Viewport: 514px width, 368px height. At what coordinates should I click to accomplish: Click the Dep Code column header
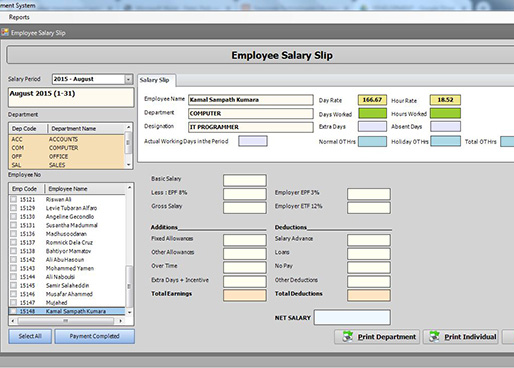click(28, 129)
